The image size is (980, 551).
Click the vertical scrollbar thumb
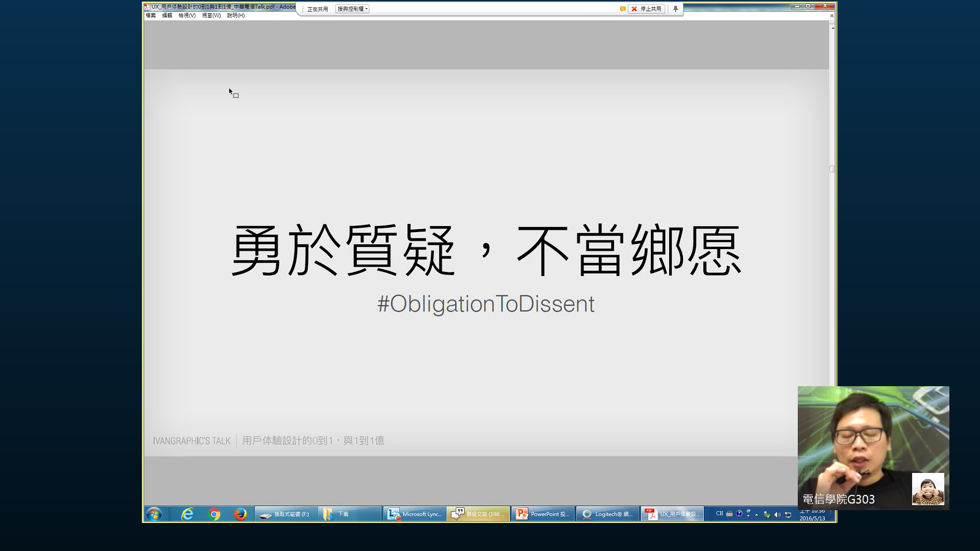click(x=832, y=169)
